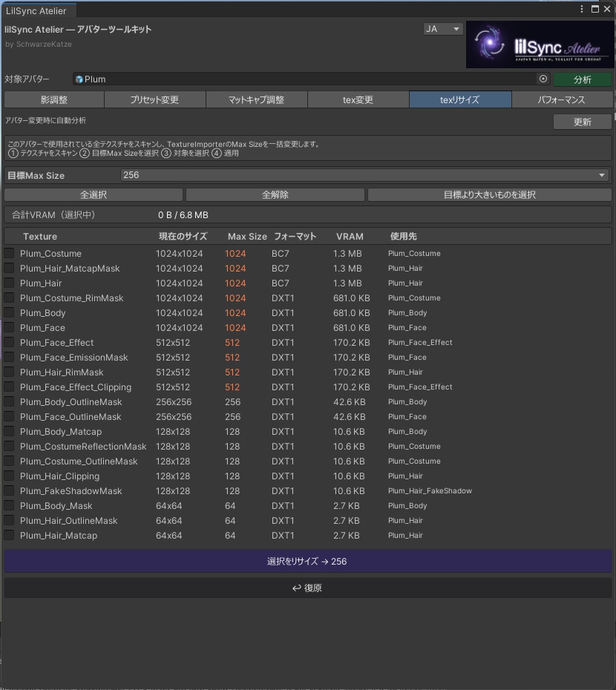The width and height of the screenshot is (616, 690).
Task: Switch to the プリセット変更 tab
Action: pos(155,99)
